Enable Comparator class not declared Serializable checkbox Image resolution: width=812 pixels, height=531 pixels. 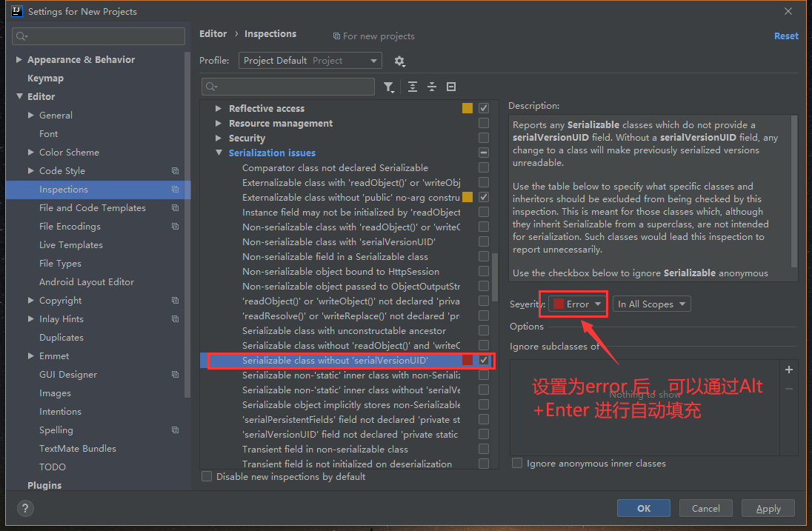pos(484,167)
